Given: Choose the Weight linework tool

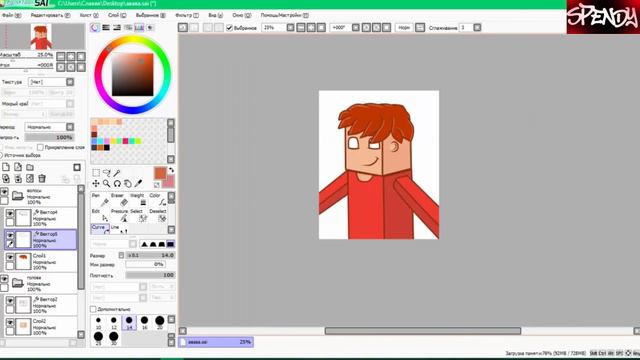Looking at the screenshot, I should tap(139, 200).
